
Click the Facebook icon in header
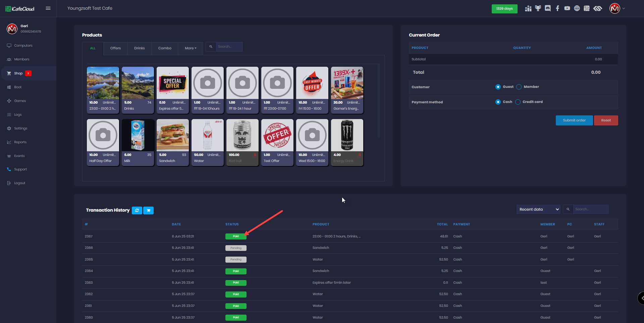point(557,8)
